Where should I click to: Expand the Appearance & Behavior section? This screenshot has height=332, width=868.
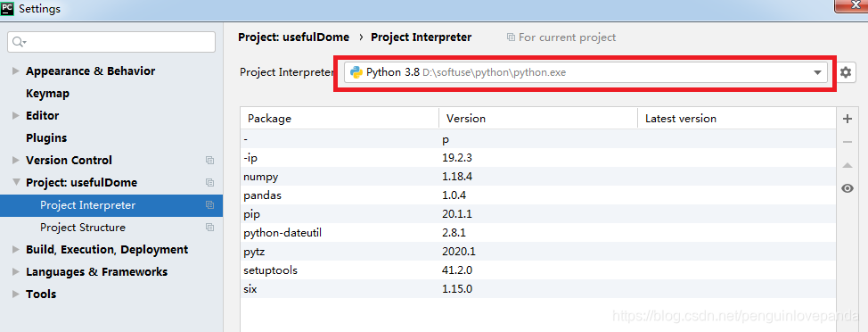coord(15,71)
